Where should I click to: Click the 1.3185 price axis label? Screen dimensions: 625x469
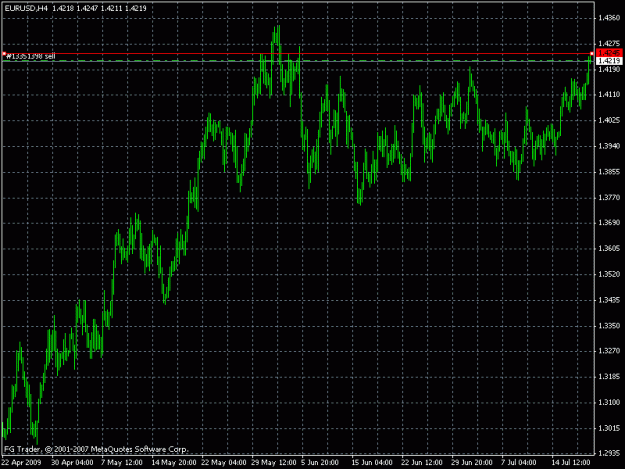[609, 377]
